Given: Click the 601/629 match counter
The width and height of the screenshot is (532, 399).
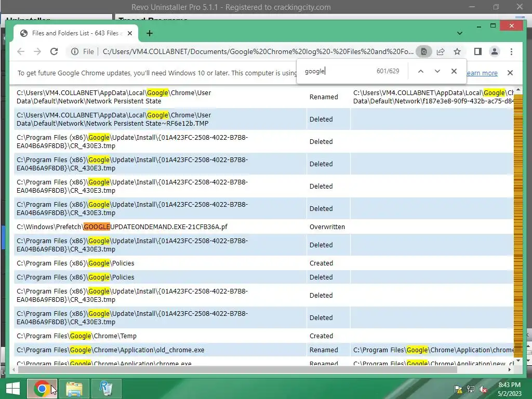Looking at the screenshot, I should 388,71.
